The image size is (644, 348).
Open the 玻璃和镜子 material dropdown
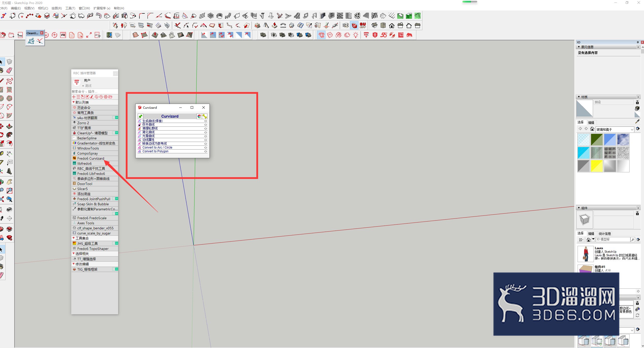(x=615, y=129)
